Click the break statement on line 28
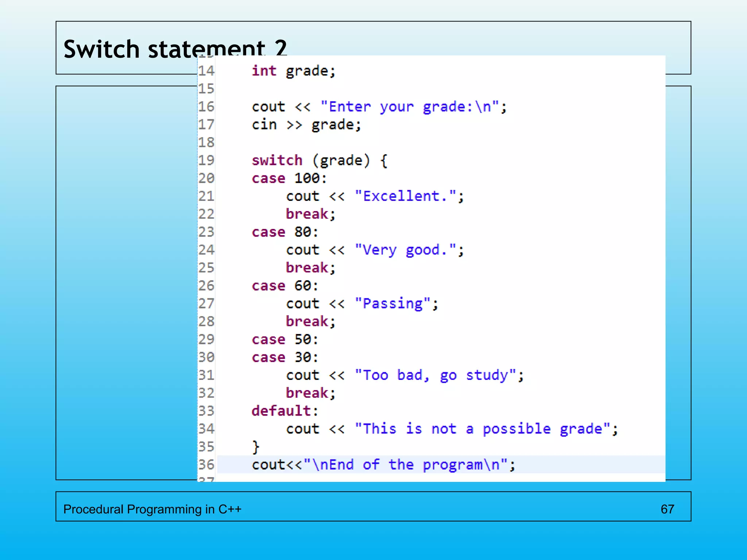 (310, 321)
